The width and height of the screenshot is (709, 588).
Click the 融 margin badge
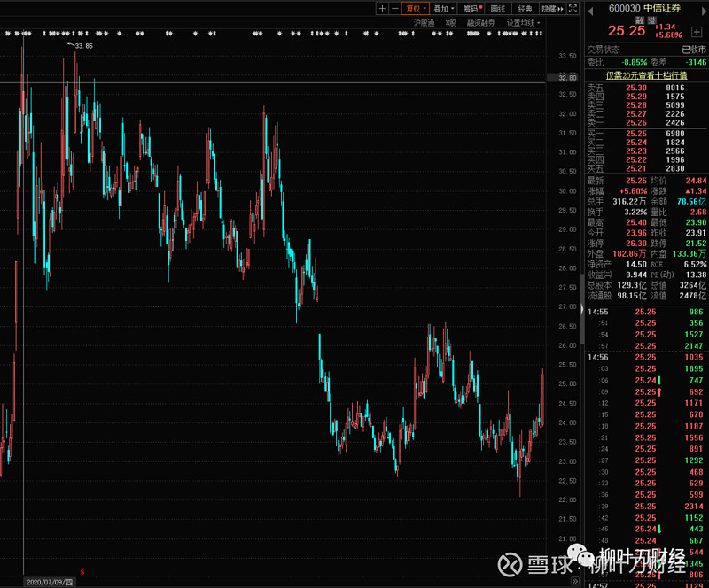[x=639, y=19]
